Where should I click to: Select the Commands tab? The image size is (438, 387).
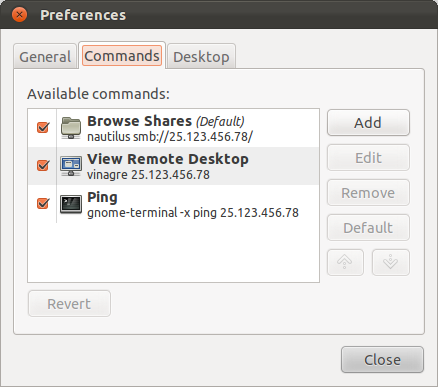[x=122, y=56]
